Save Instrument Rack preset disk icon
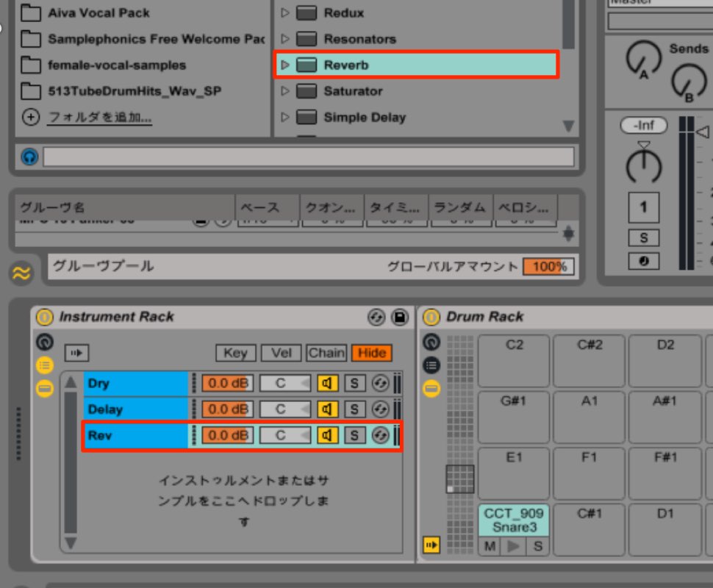Screen dimensions: 713x588 point(400,317)
